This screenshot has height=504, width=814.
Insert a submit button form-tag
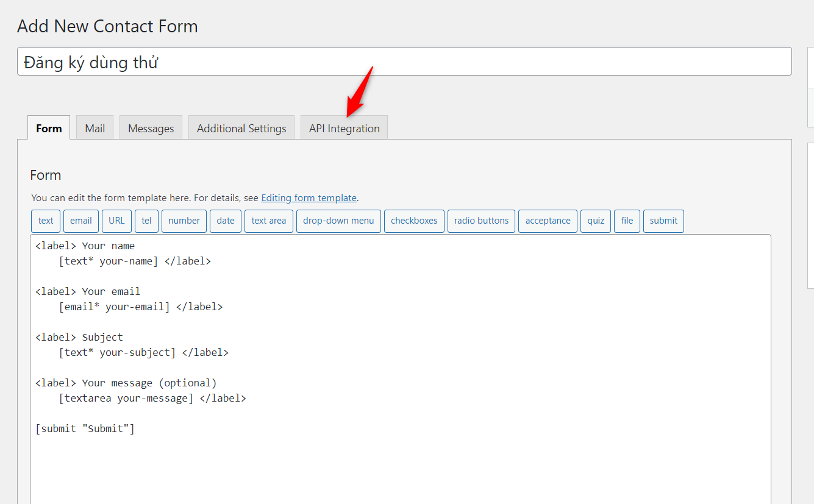click(663, 221)
